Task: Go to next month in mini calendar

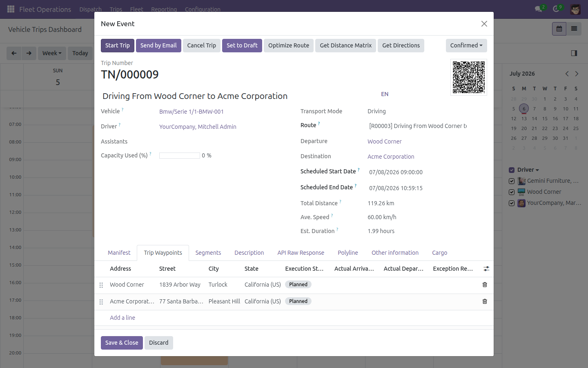Action: [577, 74]
